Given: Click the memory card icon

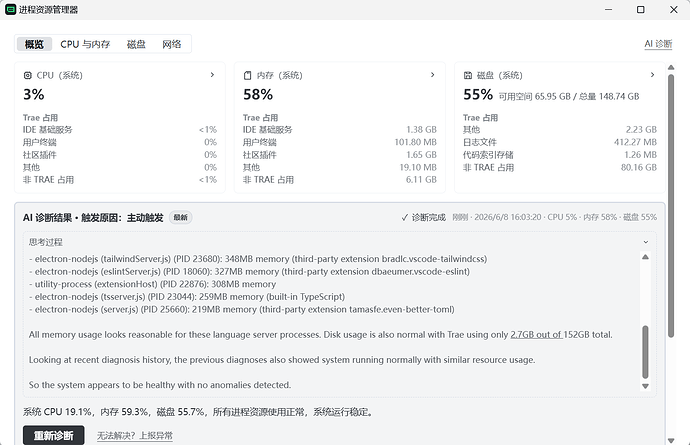Looking at the screenshot, I should point(247,75).
